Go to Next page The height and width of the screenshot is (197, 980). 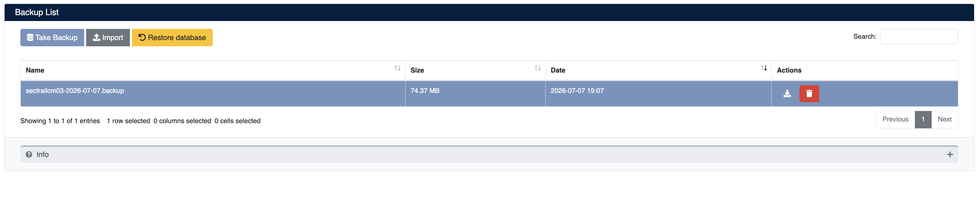pyautogui.click(x=944, y=120)
